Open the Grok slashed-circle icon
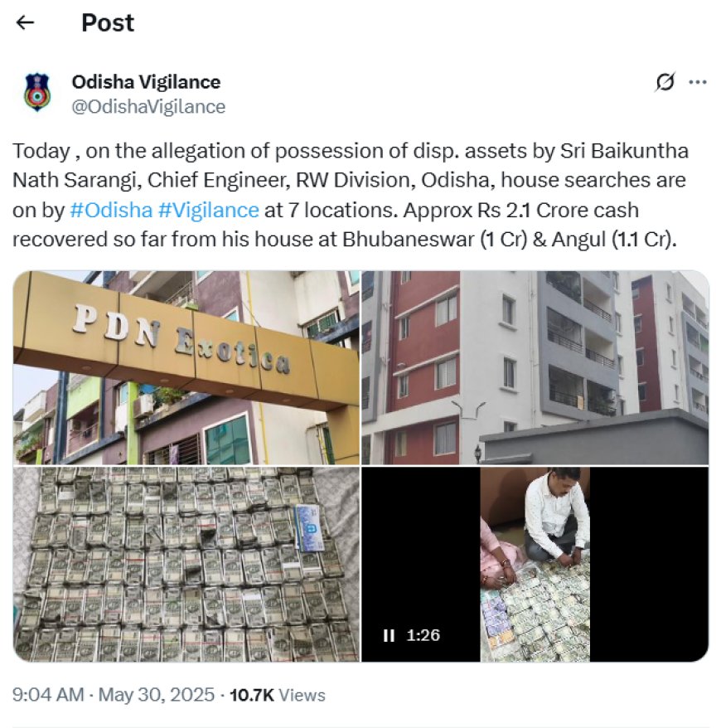The height and width of the screenshot is (728, 721). click(x=665, y=82)
